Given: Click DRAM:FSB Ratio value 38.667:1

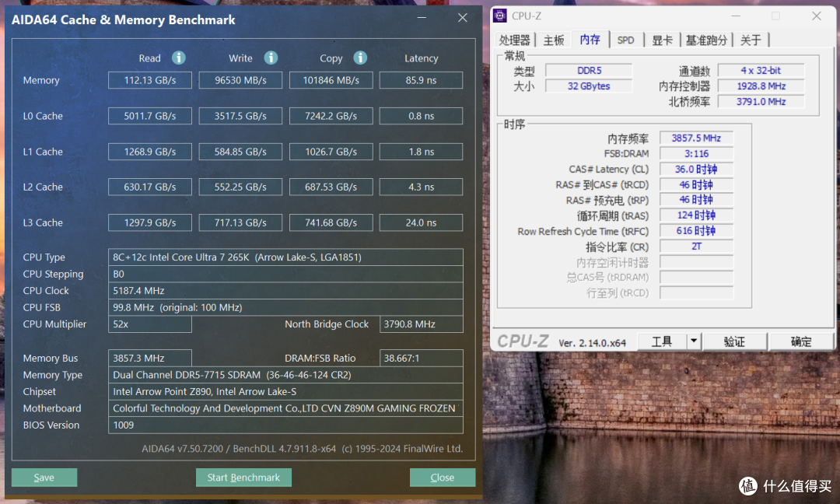Looking at the screenshot, I should (x=421, y=358).
